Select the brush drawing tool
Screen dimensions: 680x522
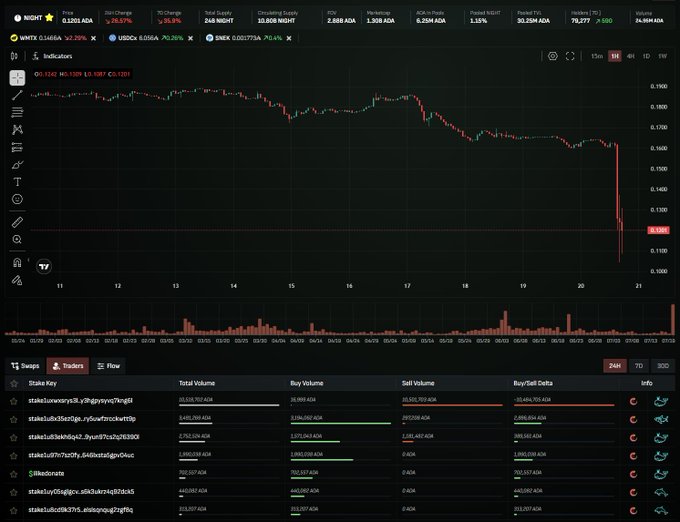click(17, 165)
